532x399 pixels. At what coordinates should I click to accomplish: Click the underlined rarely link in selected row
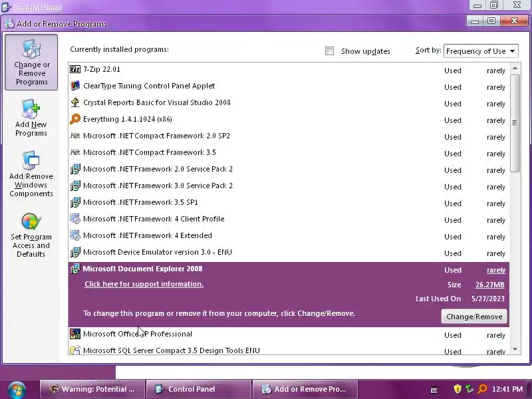(496, 271)
